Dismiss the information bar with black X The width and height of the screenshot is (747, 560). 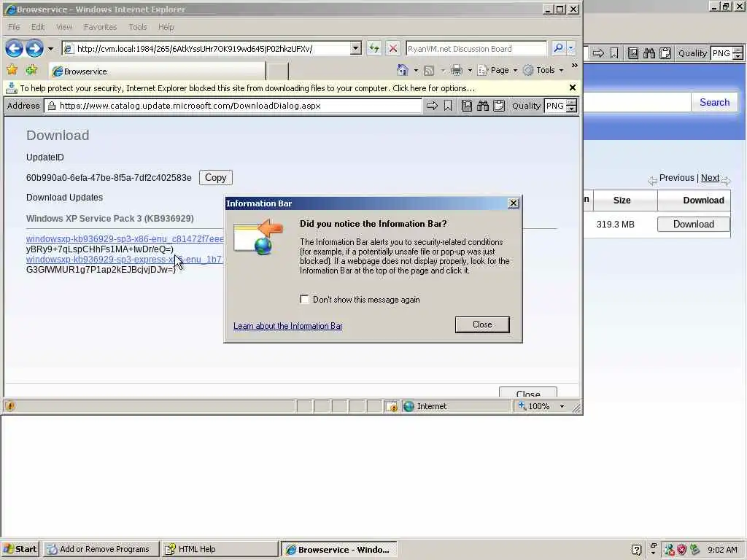573,87
